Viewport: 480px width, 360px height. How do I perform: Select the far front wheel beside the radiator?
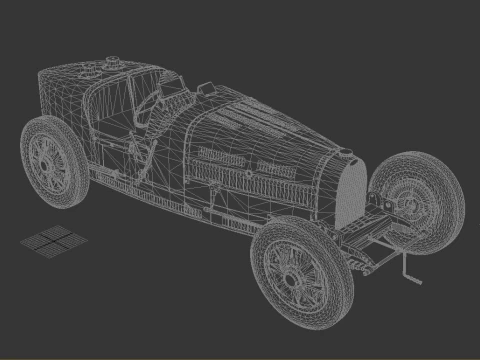click(x=417, y=203)
